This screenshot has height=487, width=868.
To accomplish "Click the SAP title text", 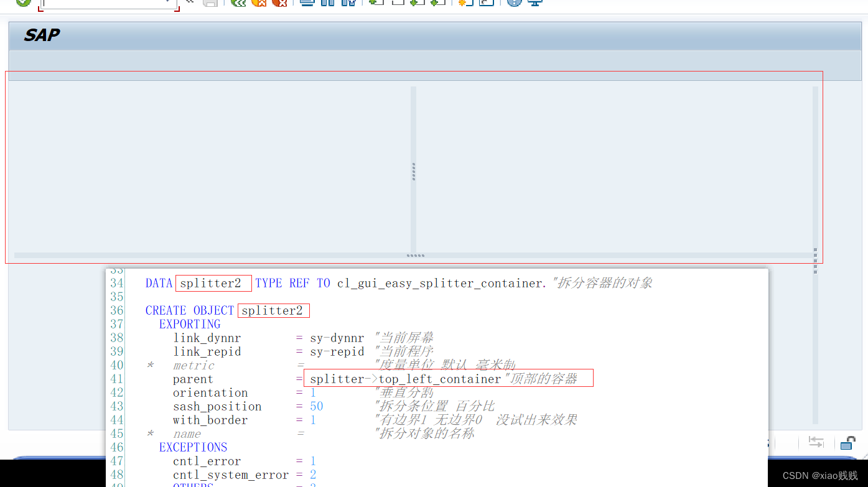I will 42,35.
